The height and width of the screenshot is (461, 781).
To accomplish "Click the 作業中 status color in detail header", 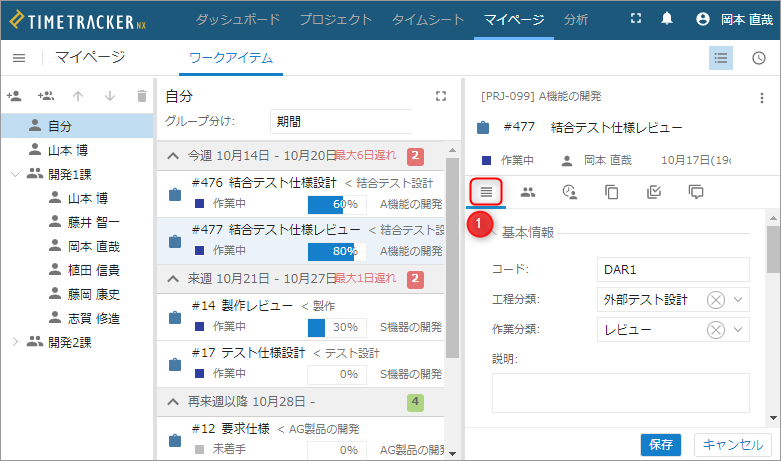I will click(x=487, y=160).
